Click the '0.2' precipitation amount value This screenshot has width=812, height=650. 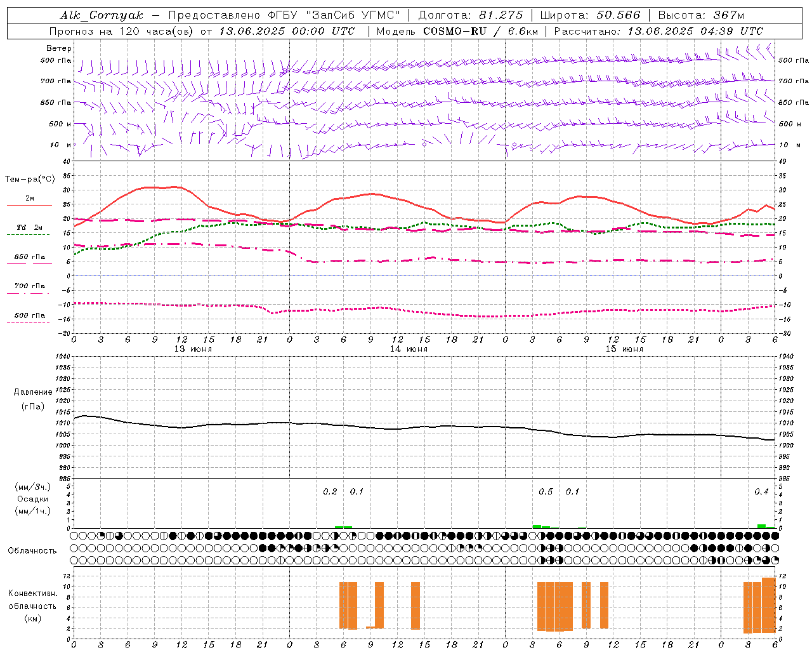[x=330, y=492]
